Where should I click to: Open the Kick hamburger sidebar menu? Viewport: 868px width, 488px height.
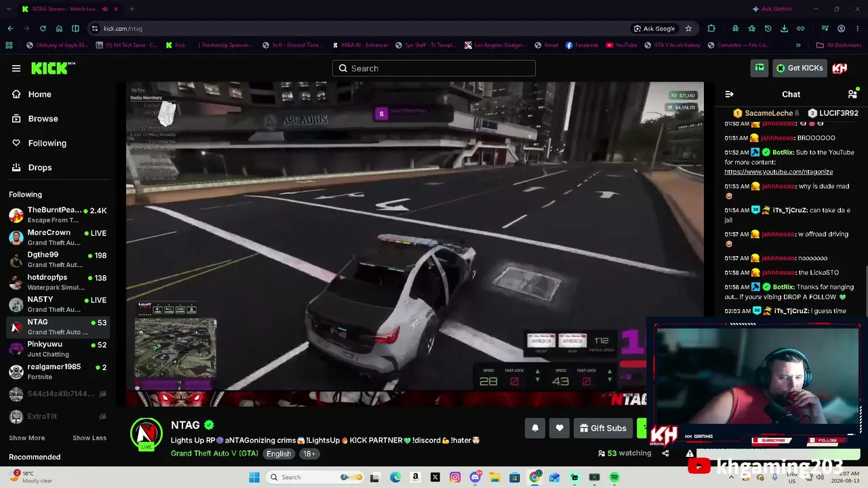point(16,68)
